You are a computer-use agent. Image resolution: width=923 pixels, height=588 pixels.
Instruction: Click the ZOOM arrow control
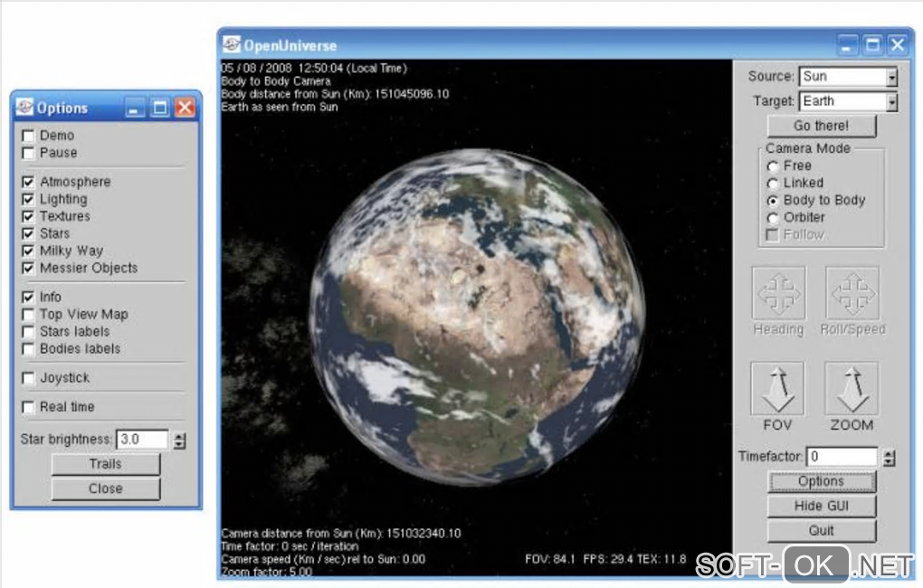click(852, 388)
